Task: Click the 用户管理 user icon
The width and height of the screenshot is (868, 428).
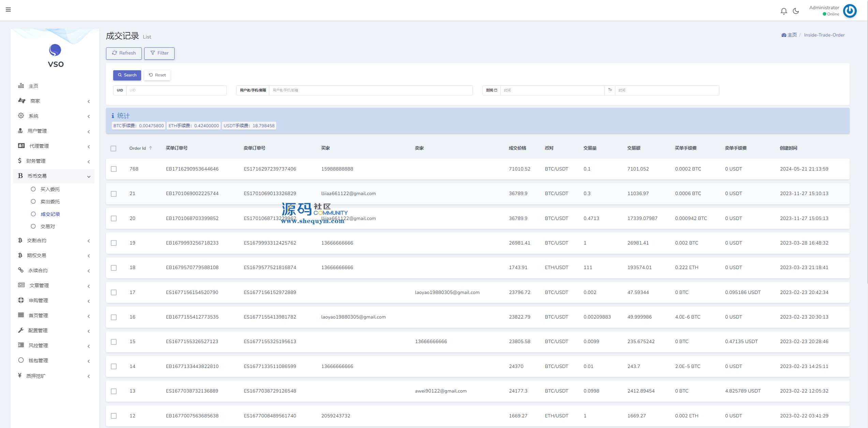Action: point(20,131)
